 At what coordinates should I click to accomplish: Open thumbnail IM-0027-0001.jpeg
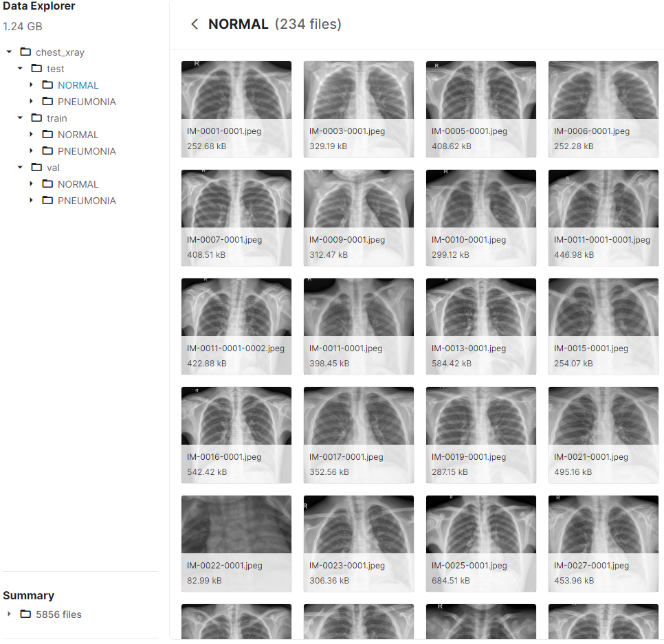click(x=604, y=544)
